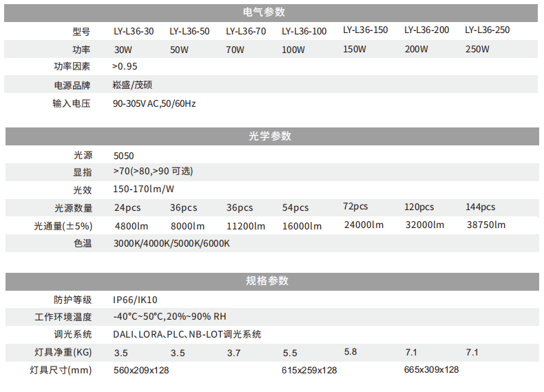Viewport: 544px width, 392px height.
Task: Select the LY-L36-30 model cell
Action: click(x=134, y=32)
